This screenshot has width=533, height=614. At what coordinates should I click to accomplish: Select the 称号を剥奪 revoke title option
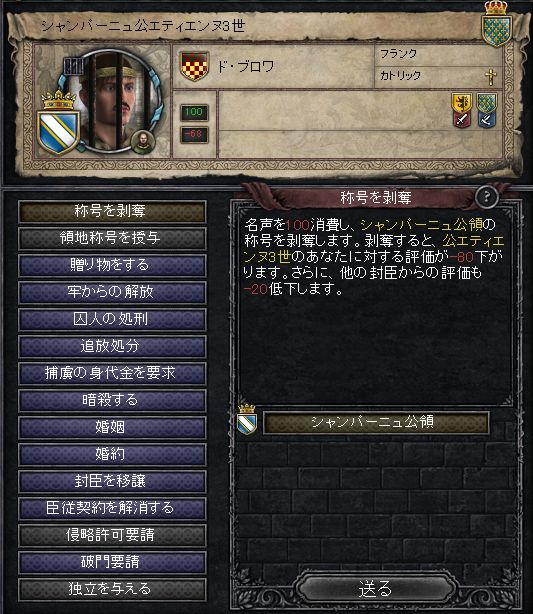(x=112, y=211)
